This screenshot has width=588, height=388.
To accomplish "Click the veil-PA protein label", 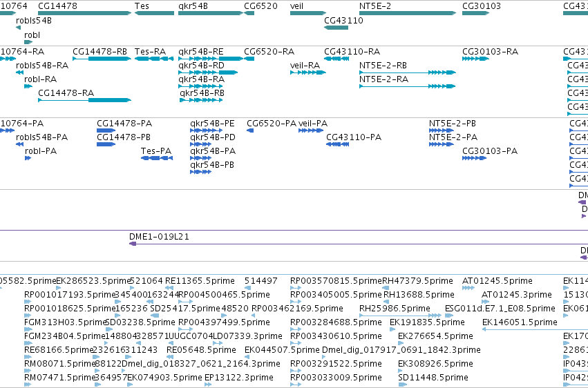I will (313, 123).
